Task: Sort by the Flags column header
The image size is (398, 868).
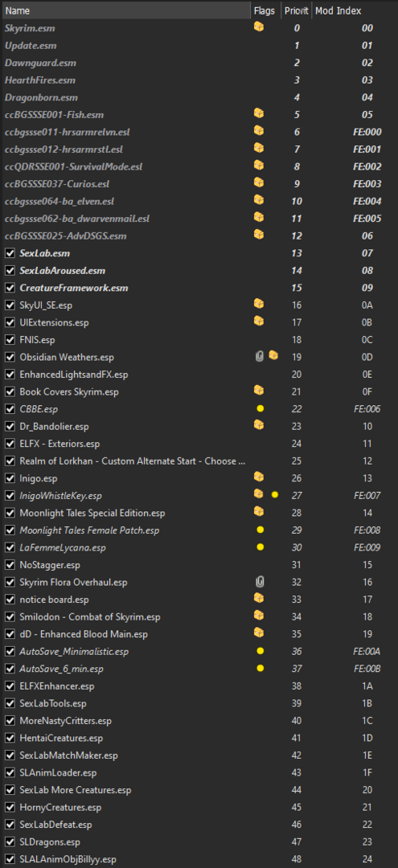Action: click(x=265, y=10)
